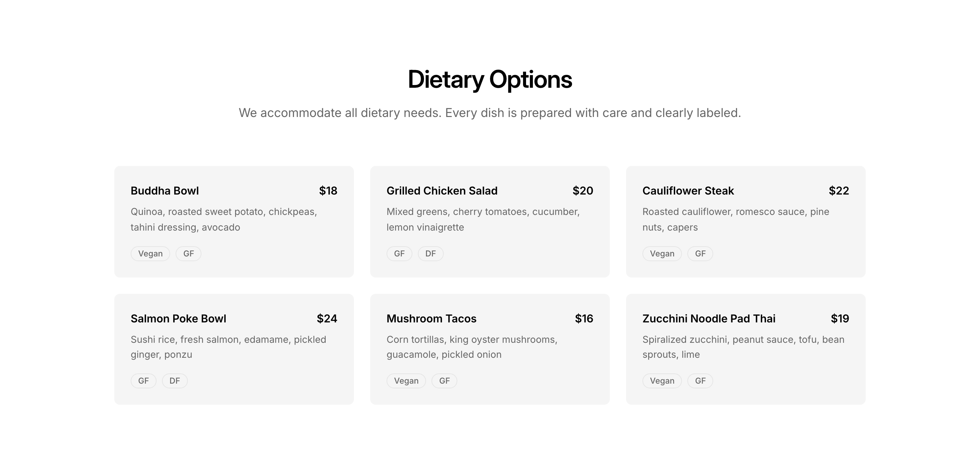The height and width of the screenshot is (470, 980).
Task: Click the $22 price of Cauliflower Steak
Action: pyautogui.click(x=838, y=190)
